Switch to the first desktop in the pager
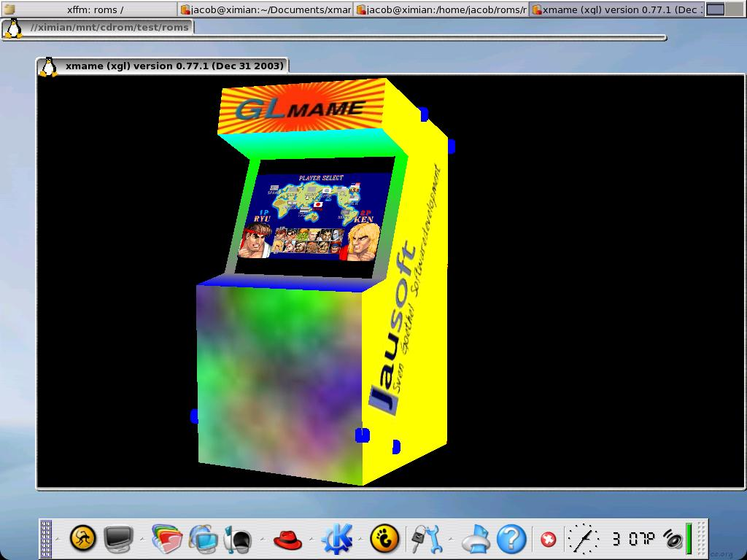This screenshot has height=560, width=747. tap(716, 9)
